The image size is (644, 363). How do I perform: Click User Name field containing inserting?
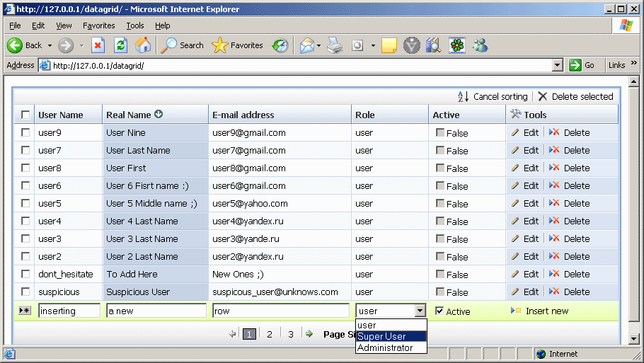69,311
